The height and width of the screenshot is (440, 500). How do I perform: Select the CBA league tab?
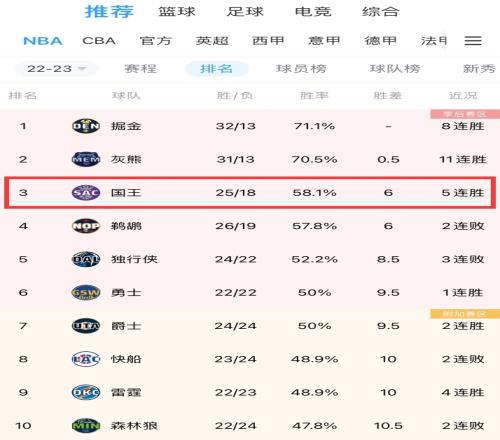tap(99, 41)
